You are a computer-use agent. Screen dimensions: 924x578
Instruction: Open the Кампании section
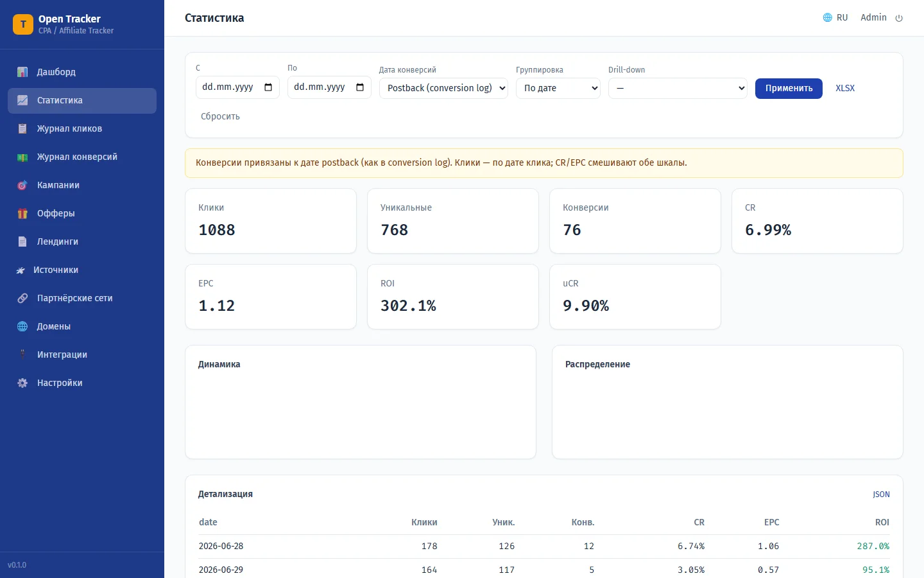(x=82, y=185)
